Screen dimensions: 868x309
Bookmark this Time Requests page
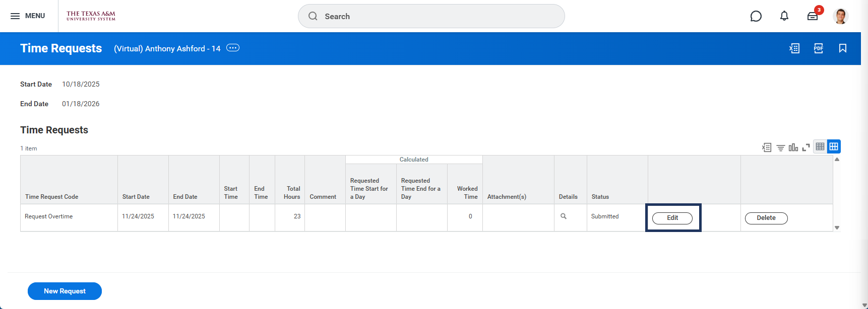click(842, 48)
